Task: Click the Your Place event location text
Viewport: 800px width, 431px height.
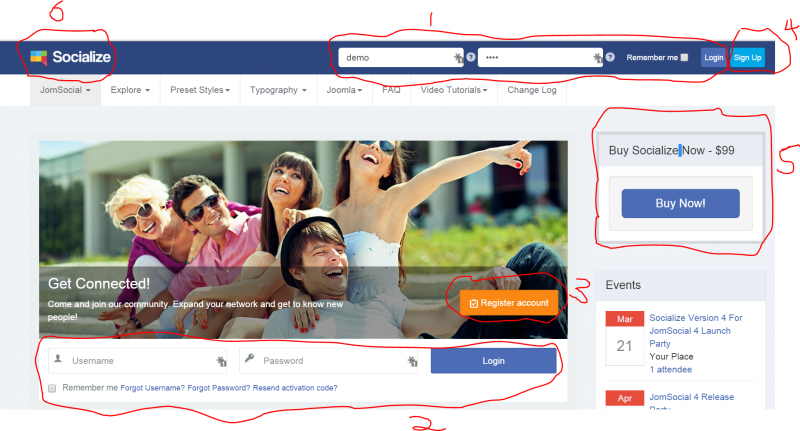Action: [x=671, y=357]
